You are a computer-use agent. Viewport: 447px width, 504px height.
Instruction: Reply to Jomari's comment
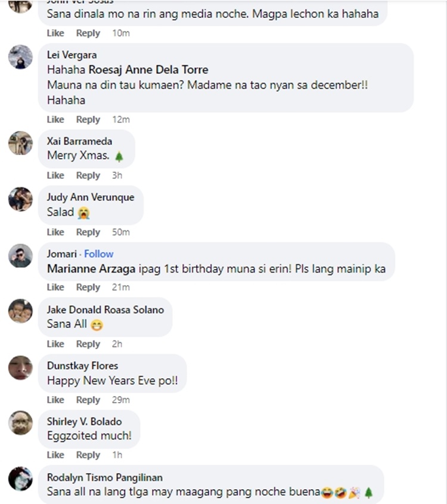point(88,287)
